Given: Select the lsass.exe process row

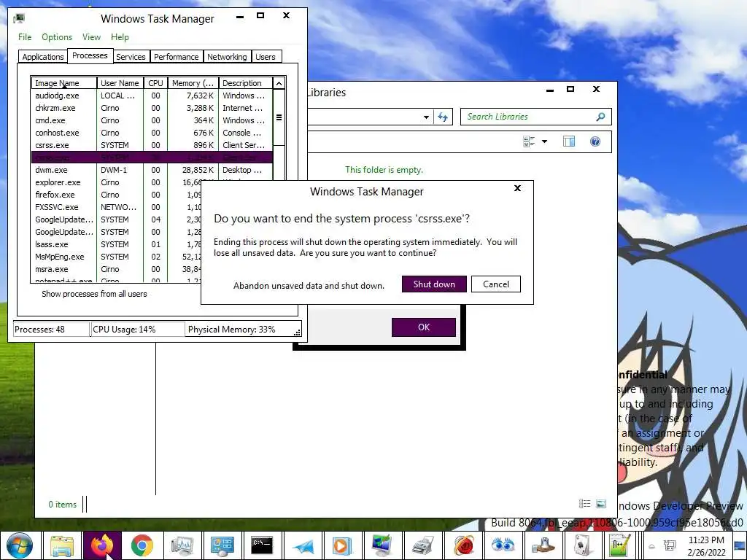Looking at the screenshot, I should [116, 244].
